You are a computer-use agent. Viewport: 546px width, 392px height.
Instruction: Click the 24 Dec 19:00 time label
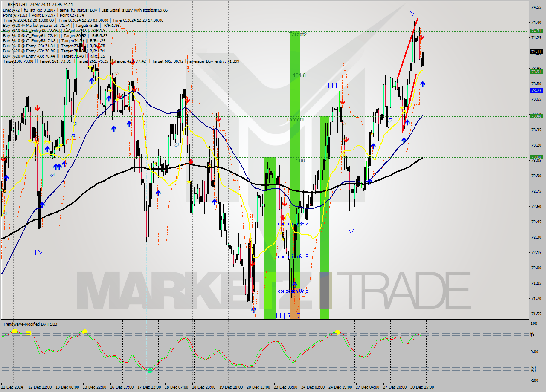[340, 387]
